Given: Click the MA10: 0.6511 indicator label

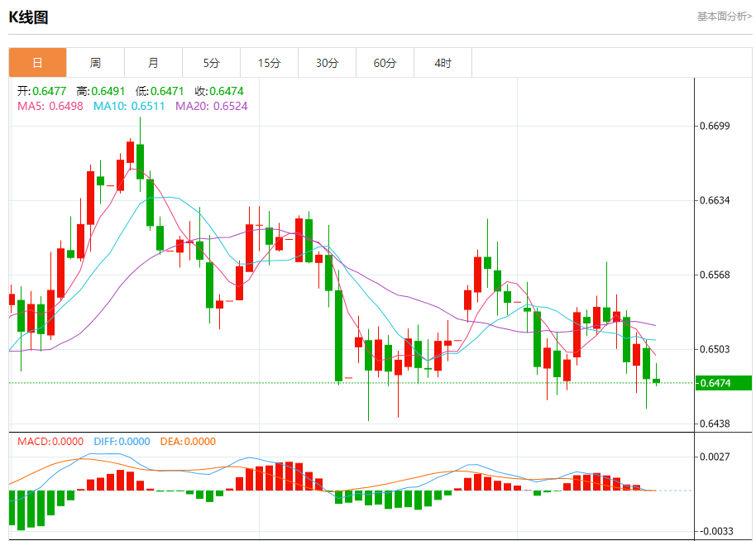Looking at the screenshot, I should pyautogui.click(x=129, y=106).
